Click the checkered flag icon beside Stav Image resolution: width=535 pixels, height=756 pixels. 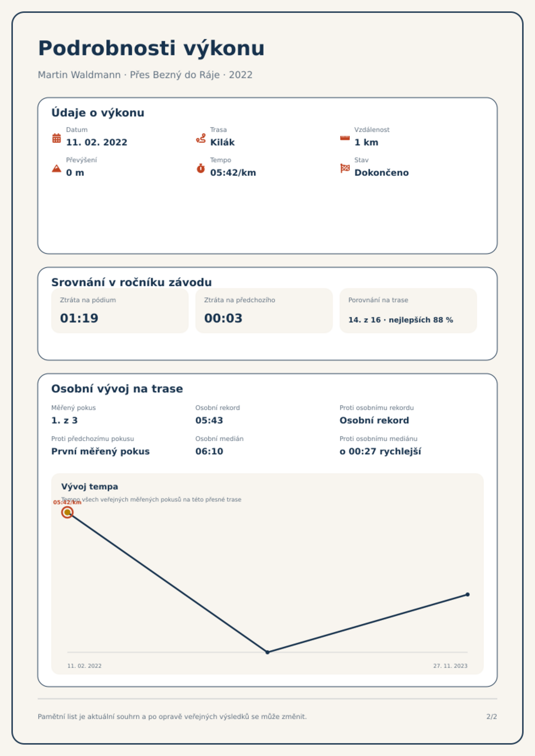(345, 168)
